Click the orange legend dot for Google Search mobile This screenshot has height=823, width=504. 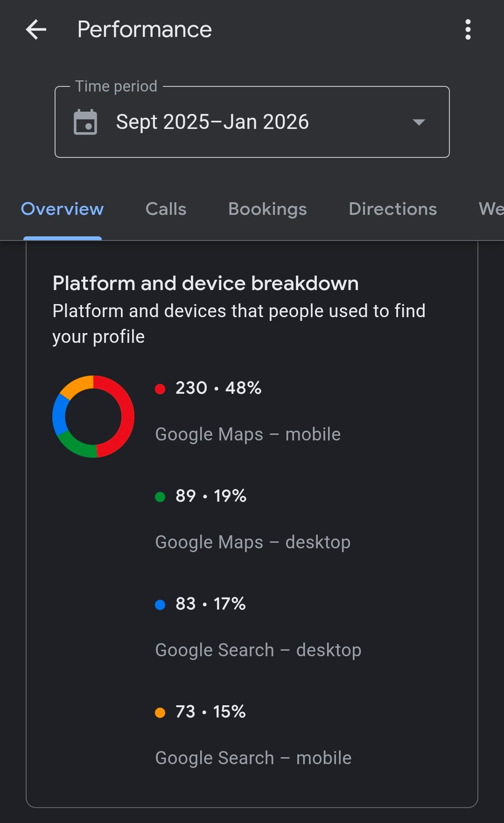[x=161, y=711]
